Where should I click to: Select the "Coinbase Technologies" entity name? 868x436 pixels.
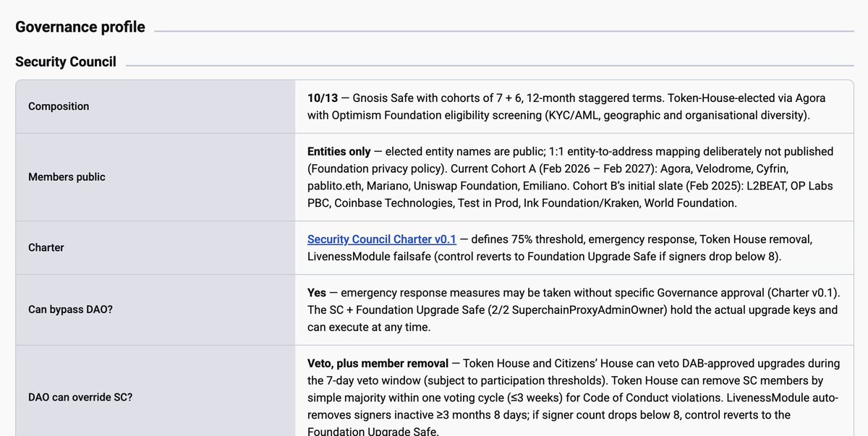[x=392, y=203]
